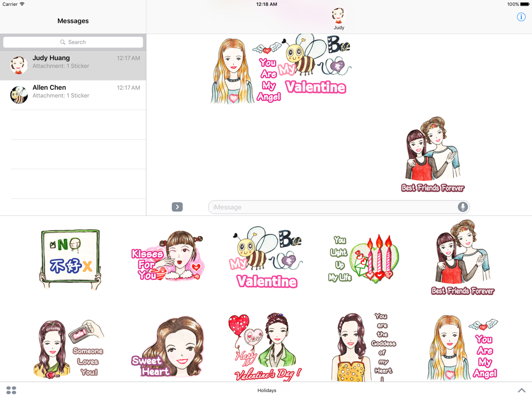Select the Goddess of my Heart sticker
The height and width of the screenshot is (399, 532).
[x=363, y=347]
